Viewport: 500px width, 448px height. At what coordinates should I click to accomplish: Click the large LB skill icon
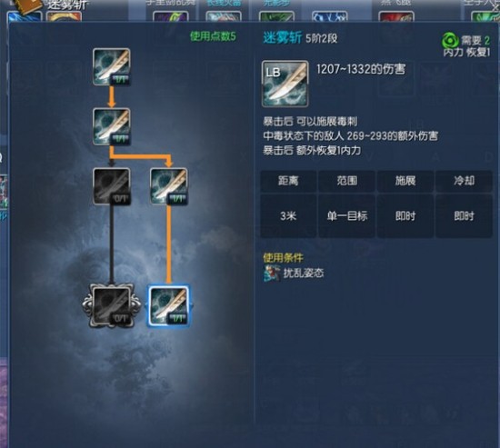click(x=285, y=84)
